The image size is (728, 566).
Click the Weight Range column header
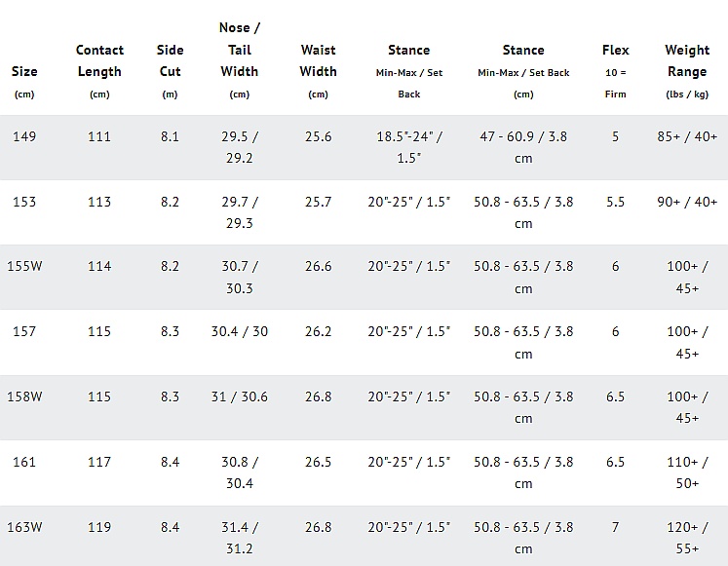[x=687, y=60]
